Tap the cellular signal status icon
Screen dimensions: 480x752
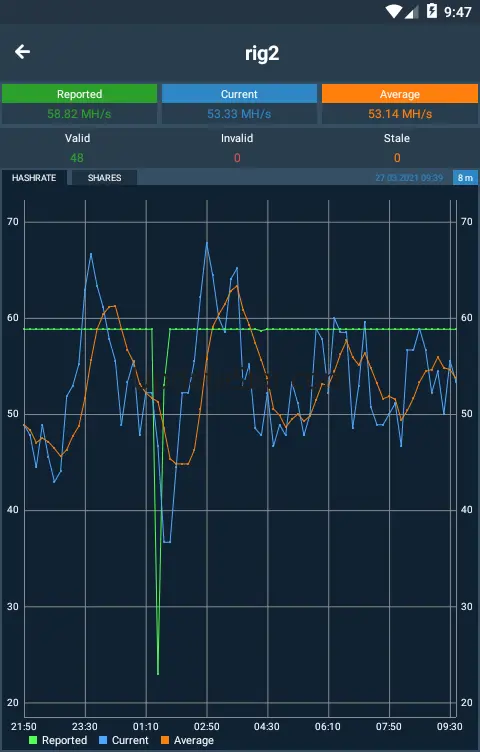tap(411, 12)
